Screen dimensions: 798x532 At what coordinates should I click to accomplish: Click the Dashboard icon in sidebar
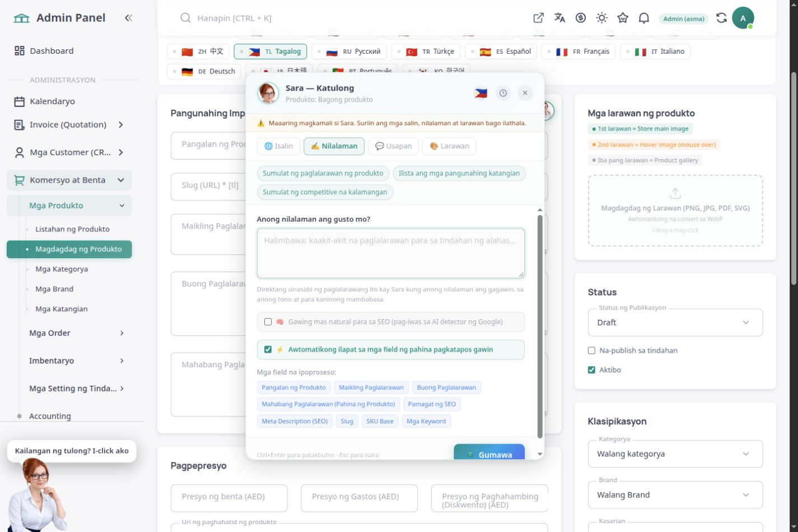click(20, 51)
